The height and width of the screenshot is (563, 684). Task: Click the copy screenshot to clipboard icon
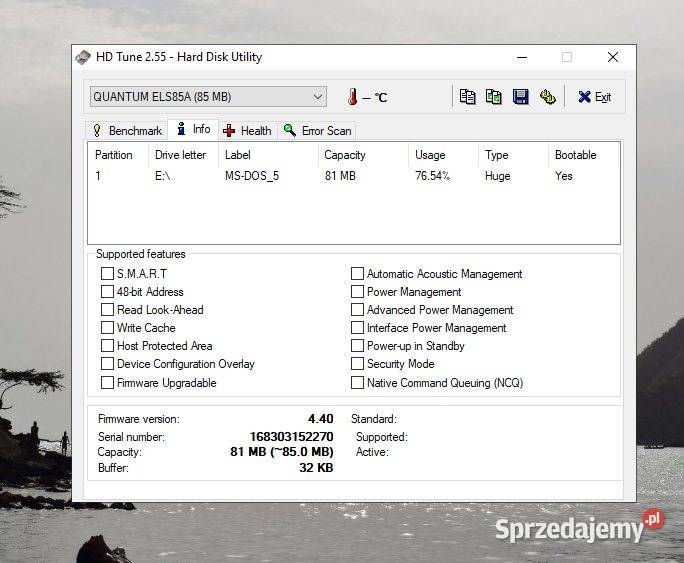[494, 96]
